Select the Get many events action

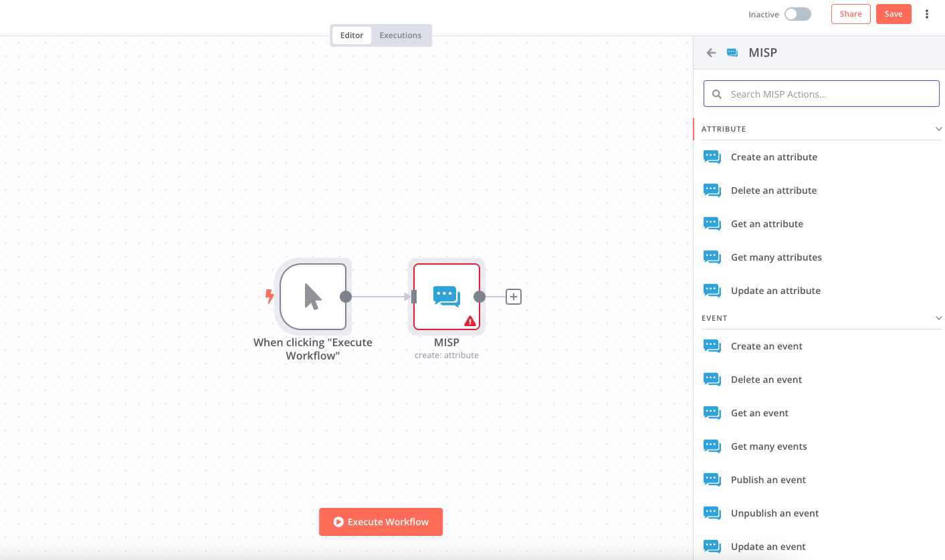click(768, 446)
